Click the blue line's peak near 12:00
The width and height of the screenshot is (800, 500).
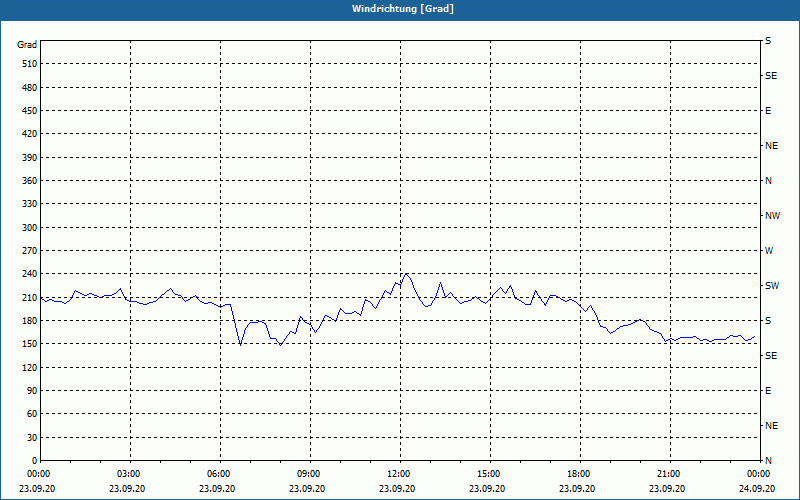click(x=406, y=274)
